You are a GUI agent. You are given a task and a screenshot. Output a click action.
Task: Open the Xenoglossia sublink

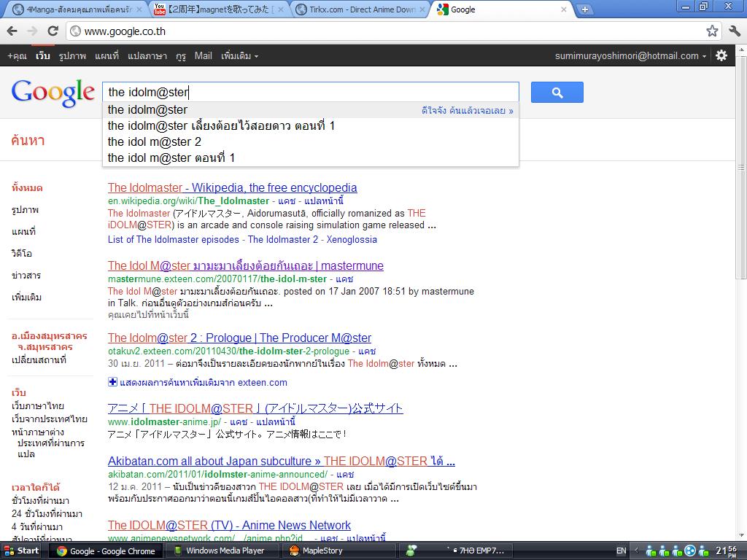tap(352, 239)
